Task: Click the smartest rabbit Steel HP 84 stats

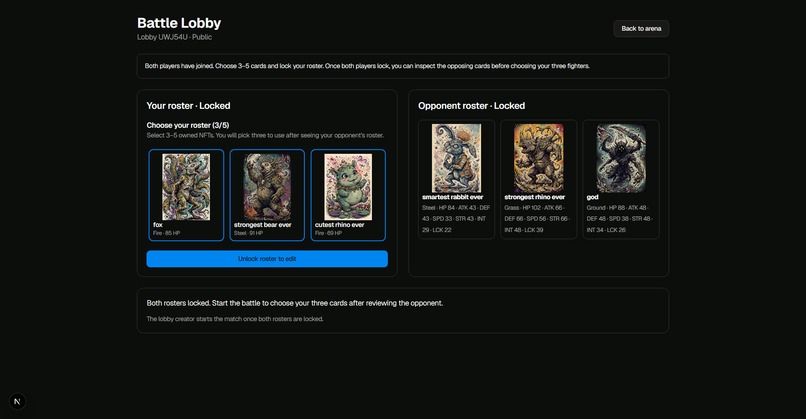Action: coord(456,218)
